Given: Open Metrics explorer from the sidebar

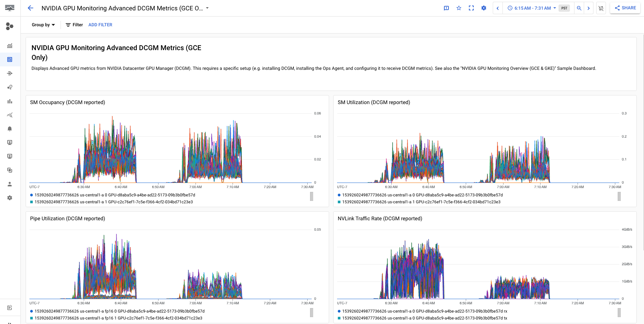Looking at the screenshot, I should coord(10,115).
